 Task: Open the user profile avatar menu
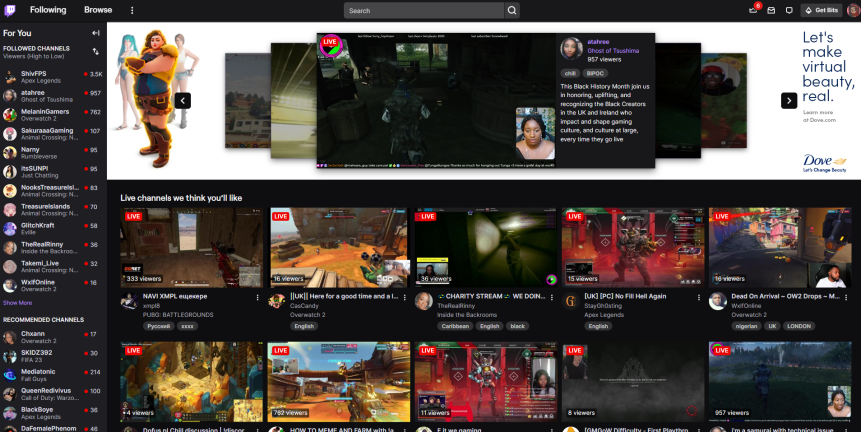tap(850, 10)
